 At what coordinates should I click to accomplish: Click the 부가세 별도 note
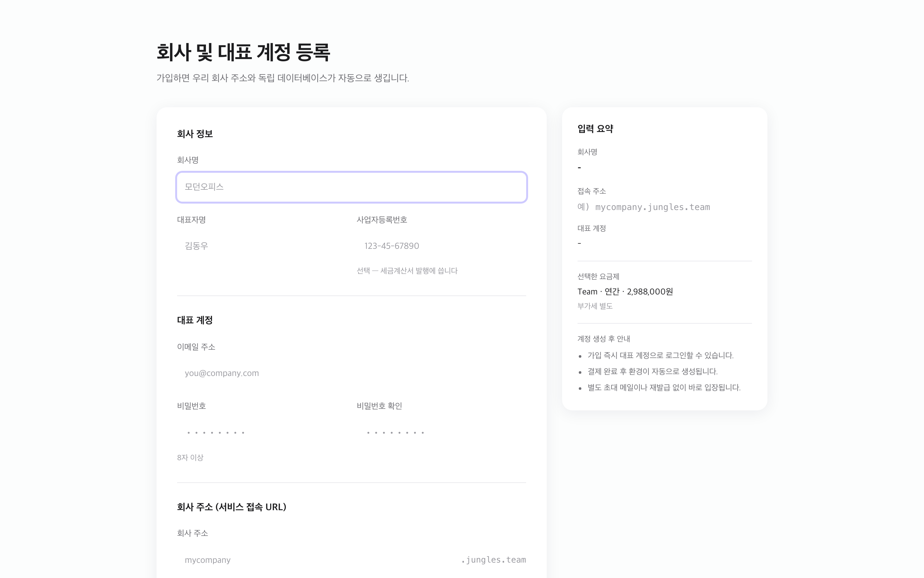pyautogui.click(x=595, y=306)
